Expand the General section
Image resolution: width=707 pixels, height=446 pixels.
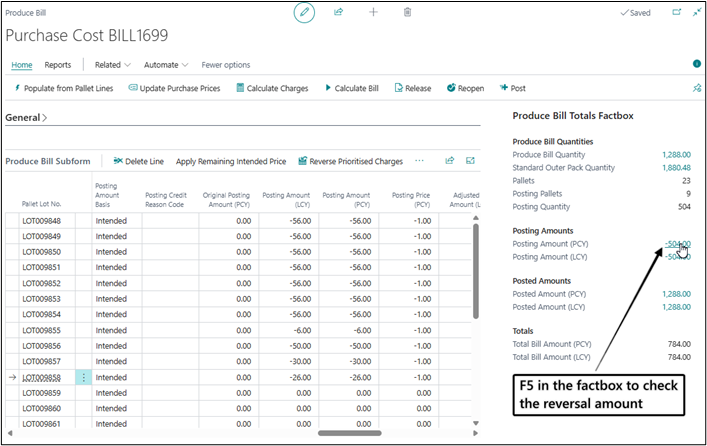[26, 118]
